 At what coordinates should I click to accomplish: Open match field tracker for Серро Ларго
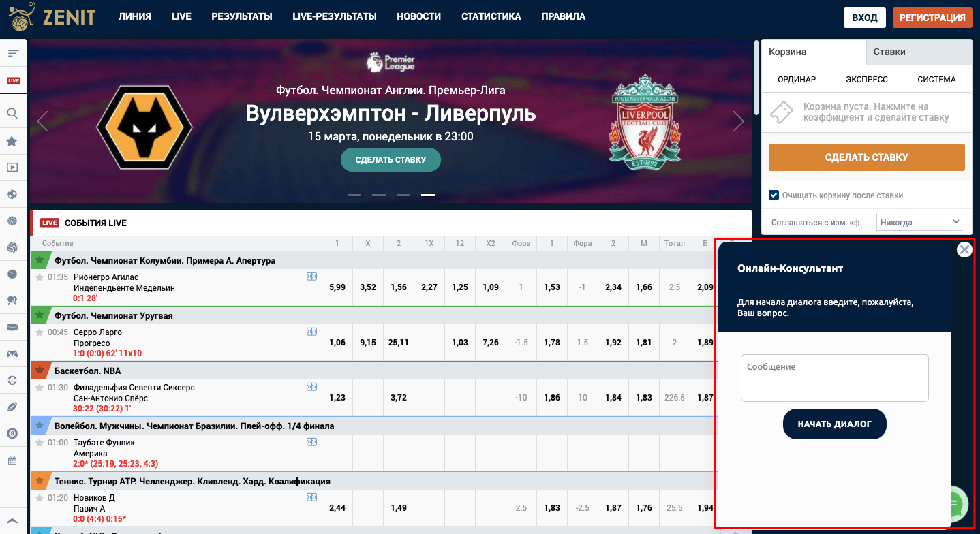pyautogui.click(x=311, y=332)
